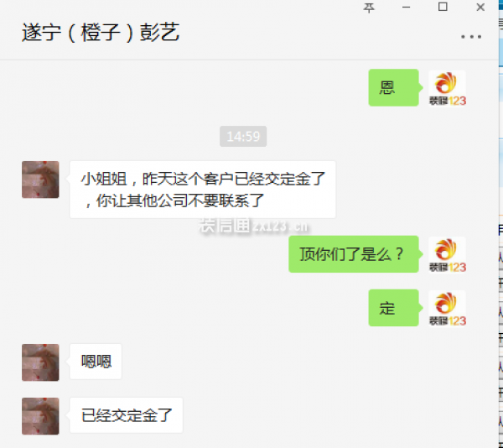
Task: Select the 小姐姐 deposit message bubble
Action: point(202,190)
